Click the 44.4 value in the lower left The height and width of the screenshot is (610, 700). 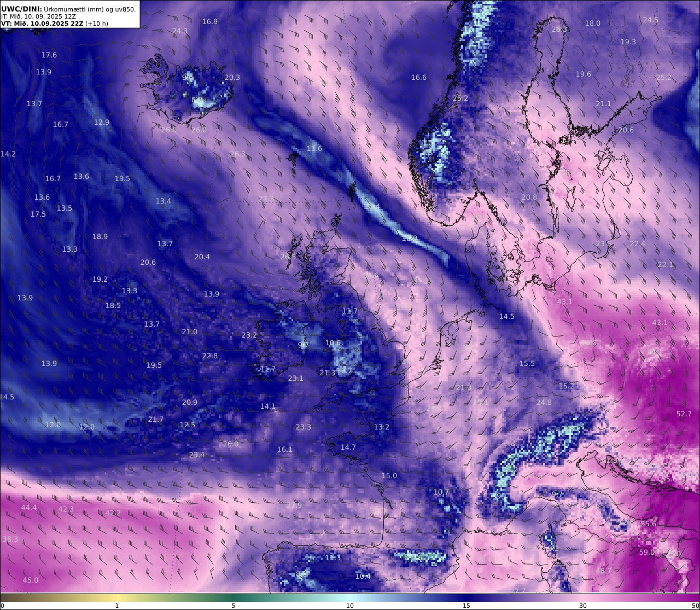[x=29, y=507]
